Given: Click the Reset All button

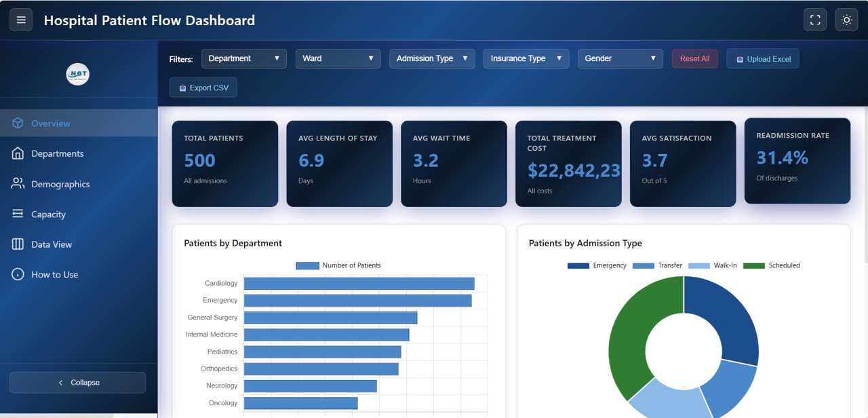Looking at the screenshot, I should pos(694,58).
